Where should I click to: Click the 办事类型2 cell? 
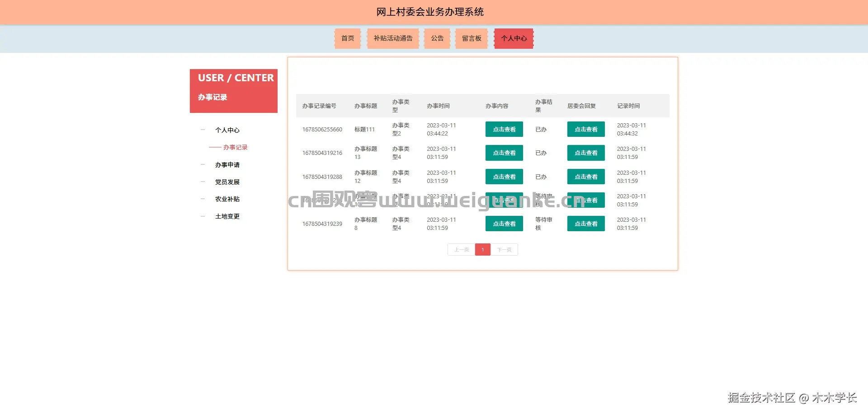(401, 129)
